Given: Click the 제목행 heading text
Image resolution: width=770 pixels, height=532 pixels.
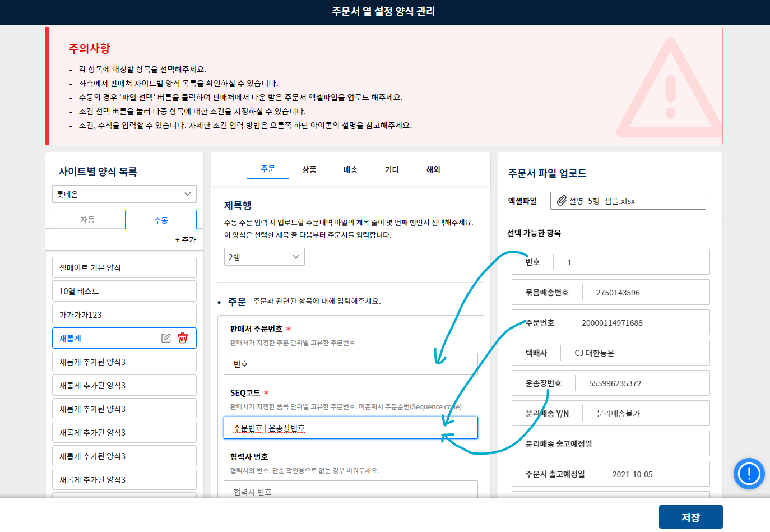Looking at the screenshot, I should tap(238, 205).
